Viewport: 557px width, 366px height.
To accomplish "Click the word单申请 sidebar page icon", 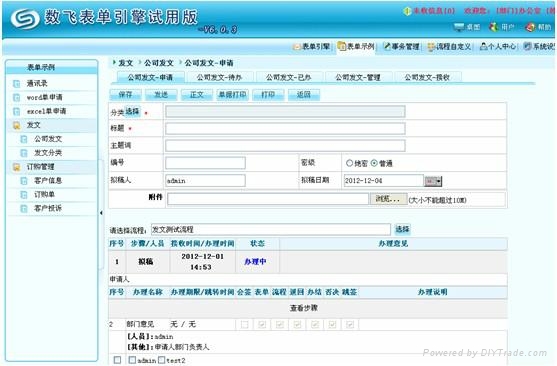I will click(16, 98).
